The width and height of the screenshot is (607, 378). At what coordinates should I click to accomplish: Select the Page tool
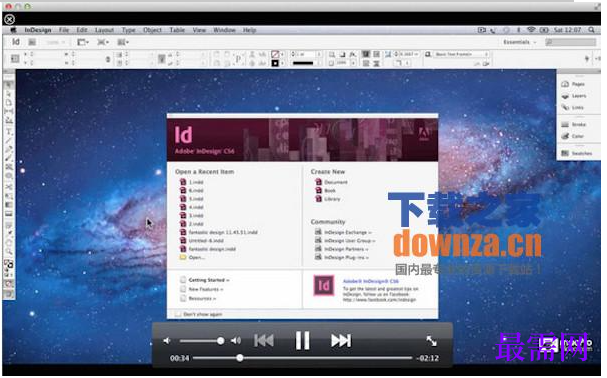(x=9, y=102)
